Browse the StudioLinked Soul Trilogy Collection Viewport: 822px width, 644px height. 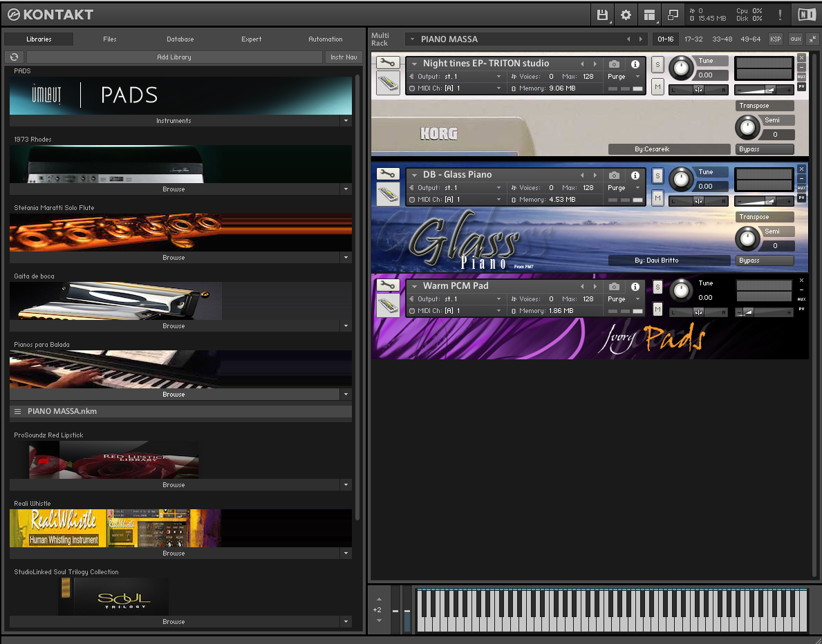(x=175, y=622)
